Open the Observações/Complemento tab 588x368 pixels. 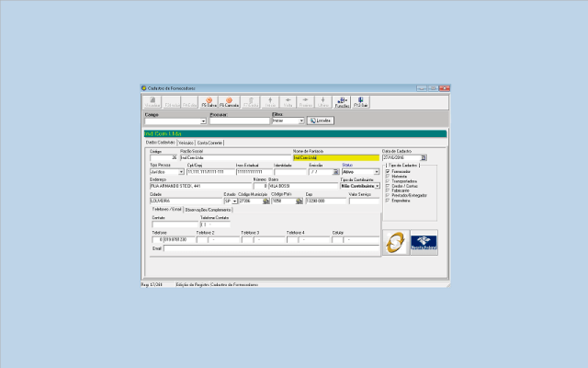209,210
